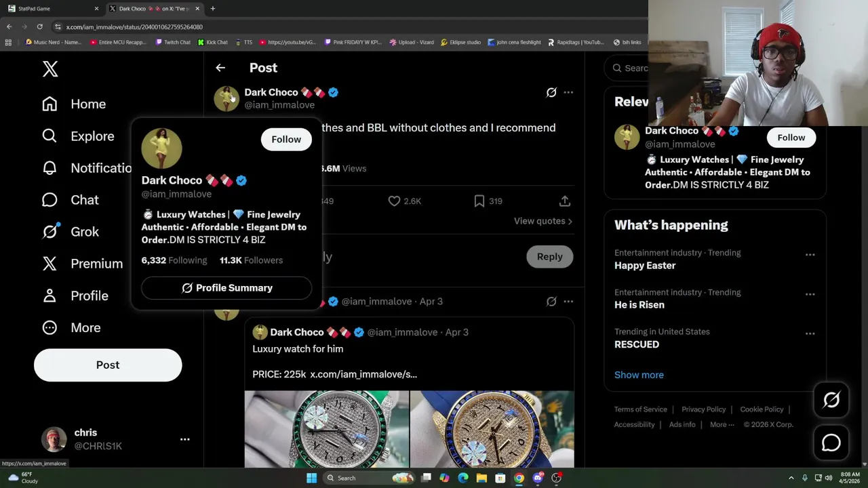The height and width of the screenshot is (488, 868).
Task: Open Terms of Service footer link
Action: 641,409
